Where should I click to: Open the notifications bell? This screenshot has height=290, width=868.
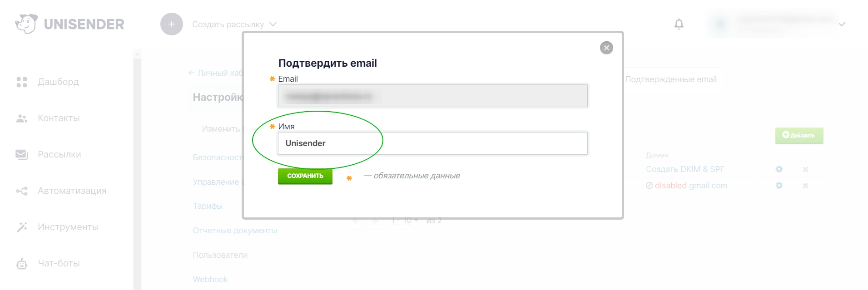679,24
